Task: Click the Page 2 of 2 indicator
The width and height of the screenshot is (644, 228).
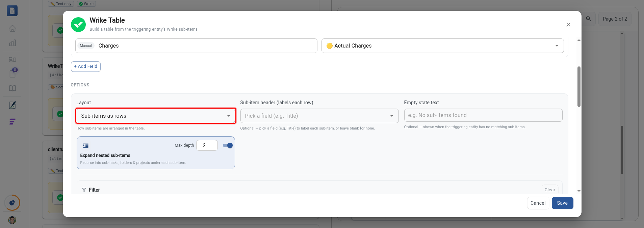Action: tap(615, 19)
